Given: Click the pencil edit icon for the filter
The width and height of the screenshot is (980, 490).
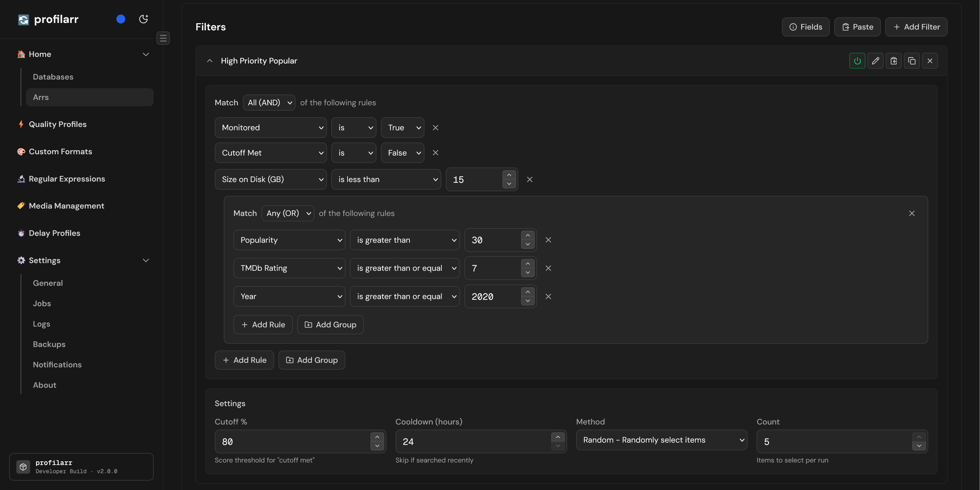Looking at the screenshot, I should (x=875, y=61).
